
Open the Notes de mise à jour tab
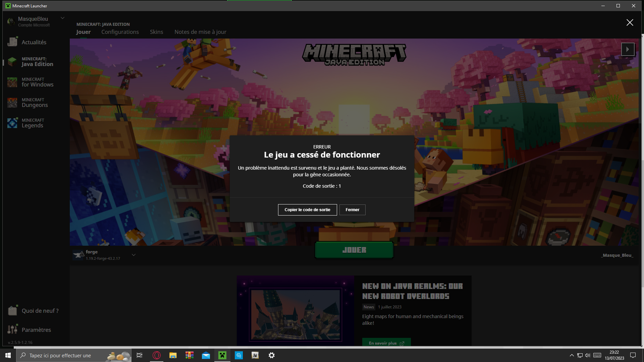click(x=200, y=32)
